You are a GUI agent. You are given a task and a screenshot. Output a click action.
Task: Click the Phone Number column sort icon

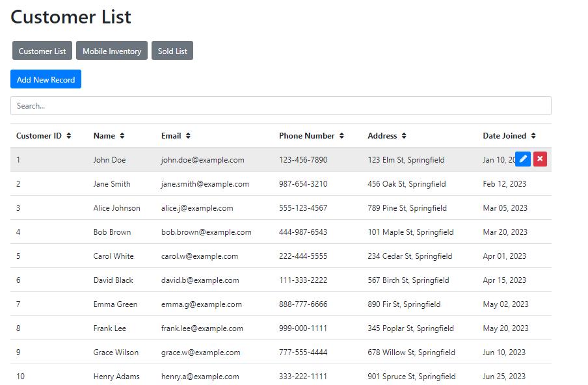click(x=341, y=136)
